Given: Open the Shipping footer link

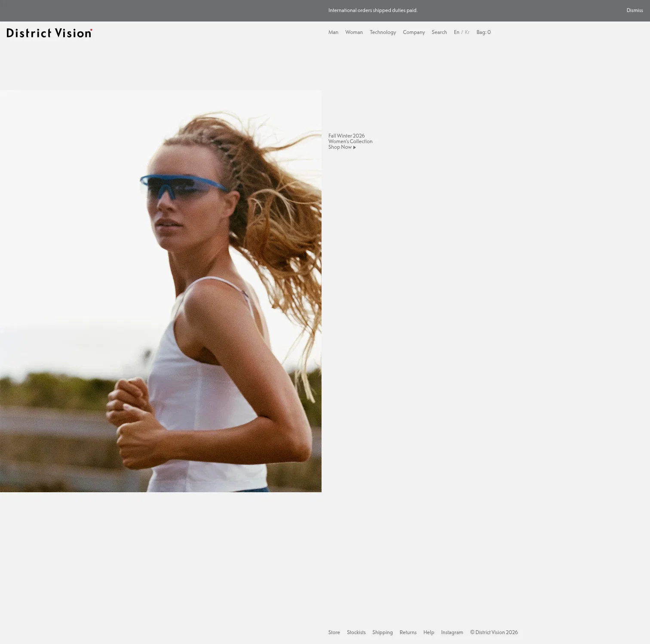Looking at the screenshot, I should [x=382, y=632].
